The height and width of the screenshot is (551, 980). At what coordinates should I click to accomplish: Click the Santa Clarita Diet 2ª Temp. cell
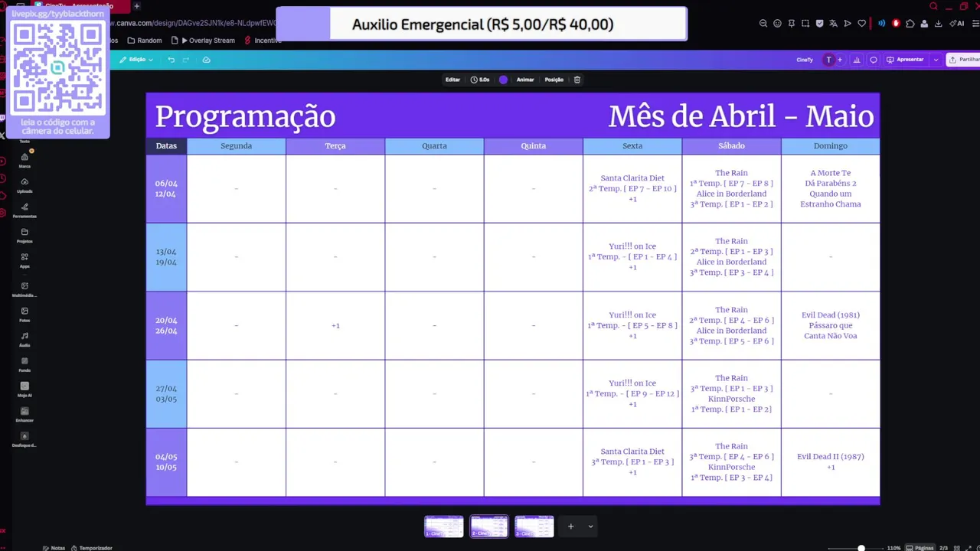[x=632, y=188]
